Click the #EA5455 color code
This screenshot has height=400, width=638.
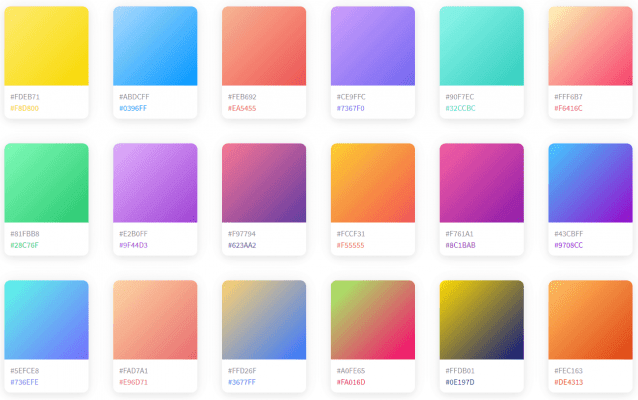pos(242,108)
